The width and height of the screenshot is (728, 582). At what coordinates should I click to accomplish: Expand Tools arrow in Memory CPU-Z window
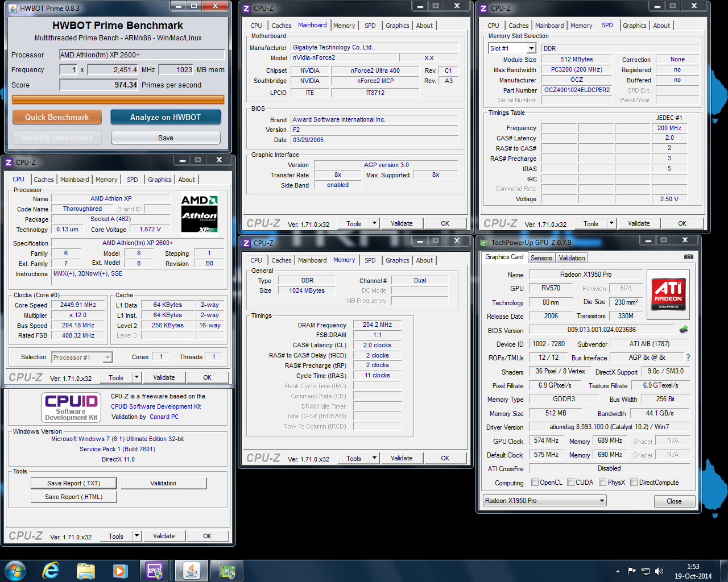point(374,458)
